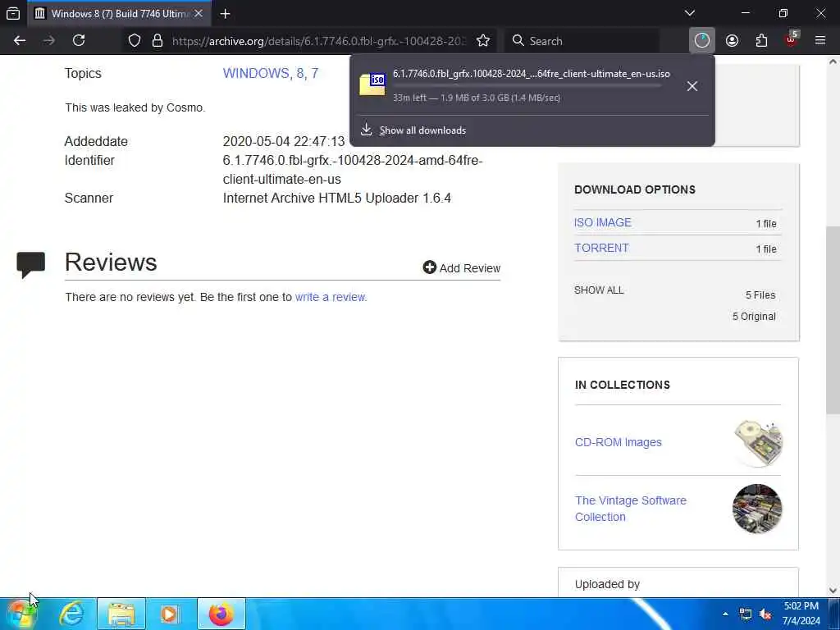Launch Internet Explorer from taskbar

pyautogui.click(x=71, y=614)
